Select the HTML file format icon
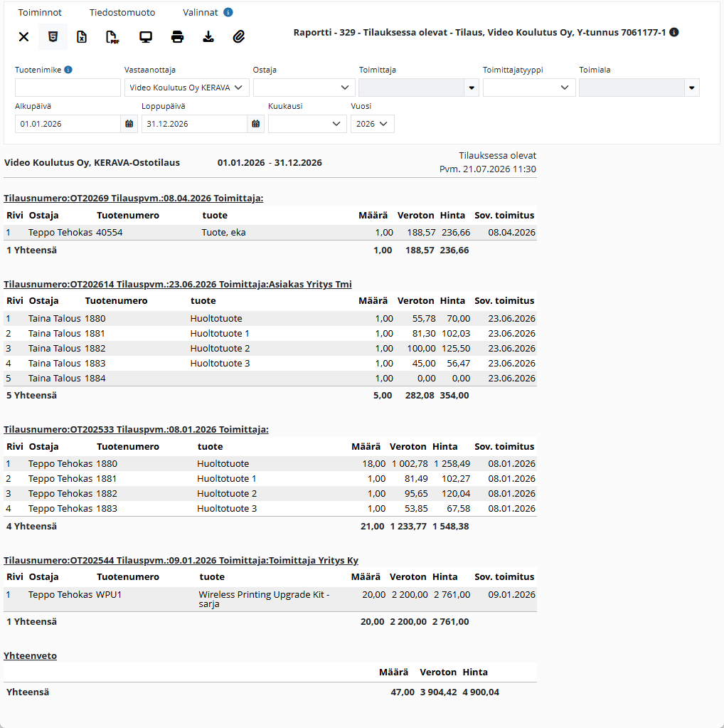 [x=53, y=37]
